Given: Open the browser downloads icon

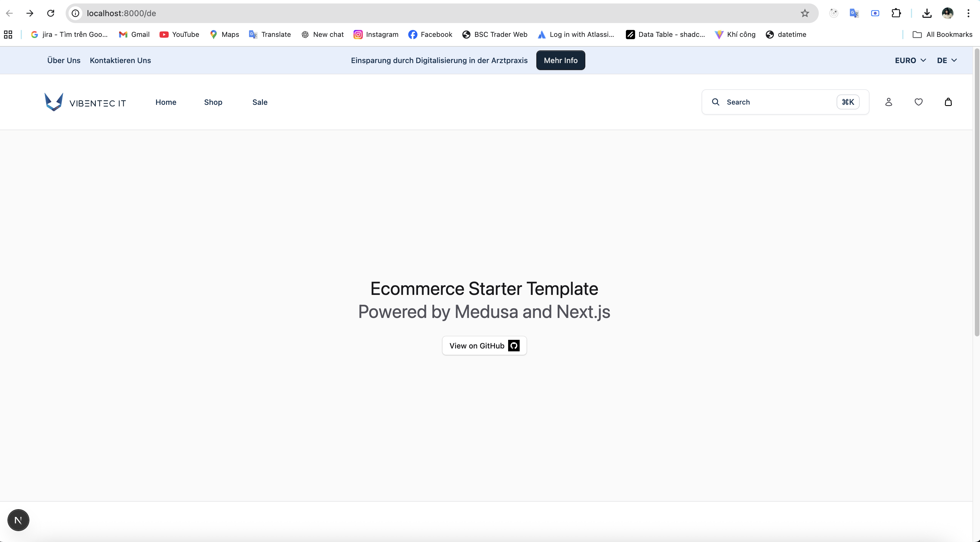Looking at the screenshot, I should click(x=927, y=13).
